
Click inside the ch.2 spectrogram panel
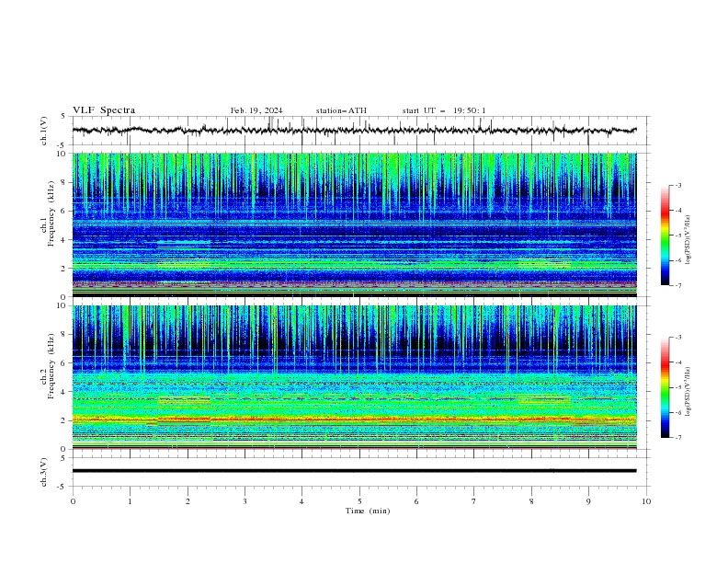click(354, 377)
